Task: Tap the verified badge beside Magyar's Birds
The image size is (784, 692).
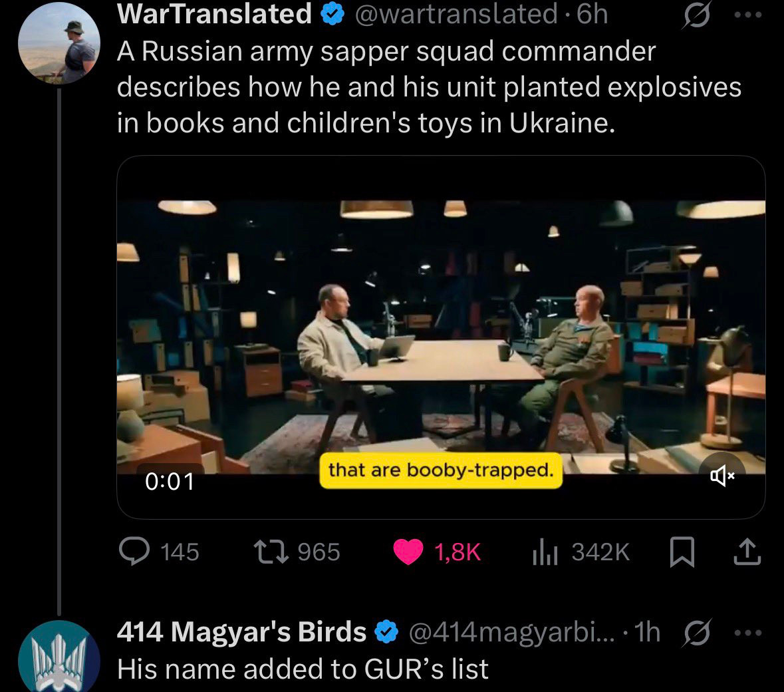Action: click(x=386, y=632)
